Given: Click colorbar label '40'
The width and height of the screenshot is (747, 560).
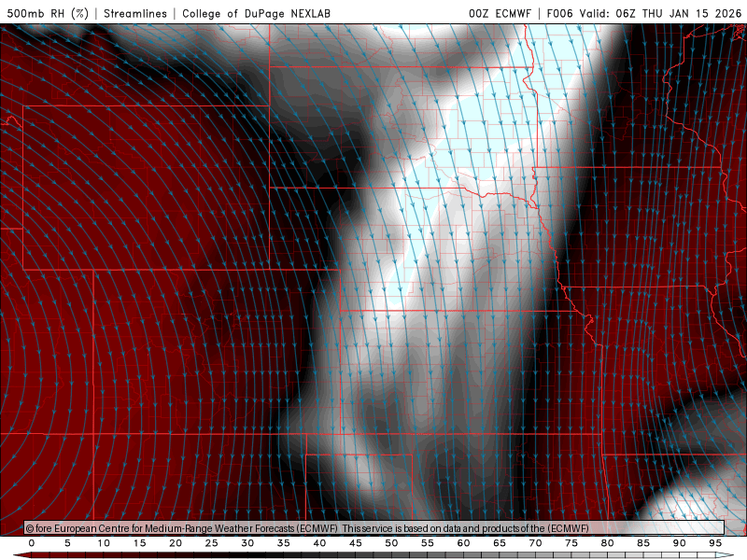Looking at the screenshot, I should [x=319, y=543].
